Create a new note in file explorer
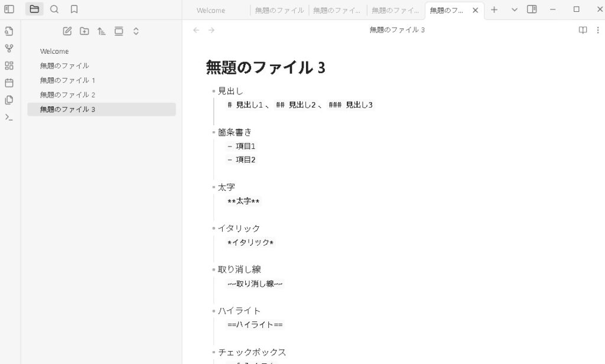This screenshot has width=605, height=364. pos(67,31)
